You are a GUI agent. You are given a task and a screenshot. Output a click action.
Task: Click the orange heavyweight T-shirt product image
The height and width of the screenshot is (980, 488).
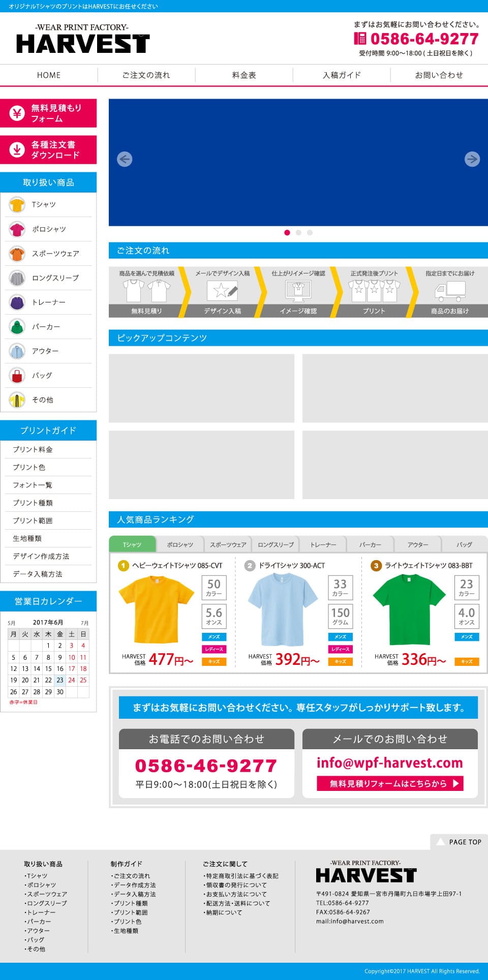[x=156, y=610]
